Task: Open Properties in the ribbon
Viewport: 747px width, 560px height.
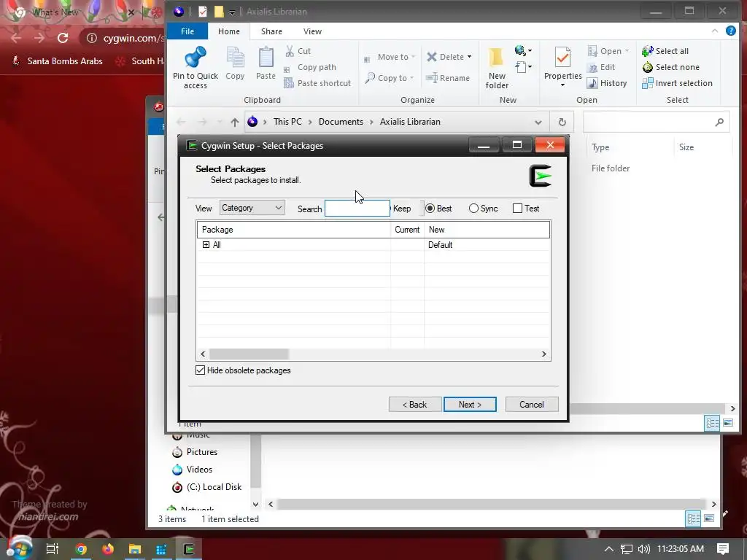Action: (x=562, y=66)
